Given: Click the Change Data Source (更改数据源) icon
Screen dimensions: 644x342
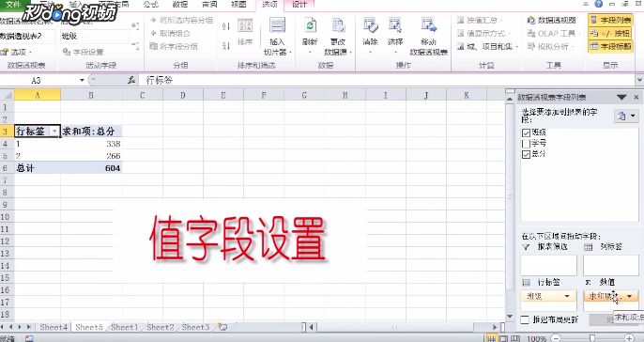Looking at the screenshot, I should coord(338,26).
